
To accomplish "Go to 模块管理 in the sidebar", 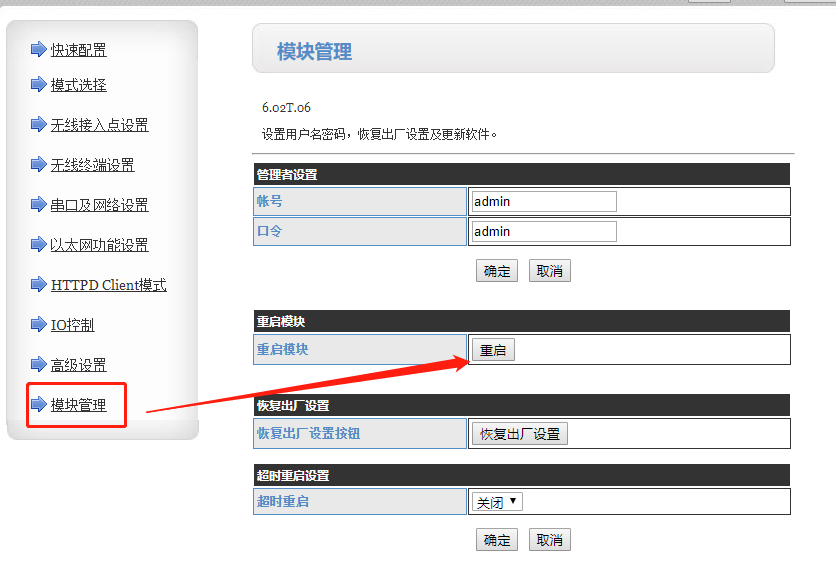I will (78, 405).
